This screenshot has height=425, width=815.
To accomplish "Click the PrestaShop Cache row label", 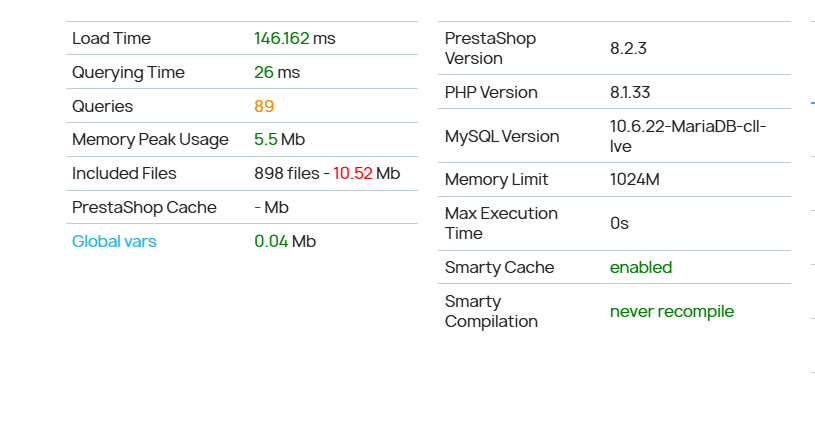I will pyautogui.click(x=144, y=207).
